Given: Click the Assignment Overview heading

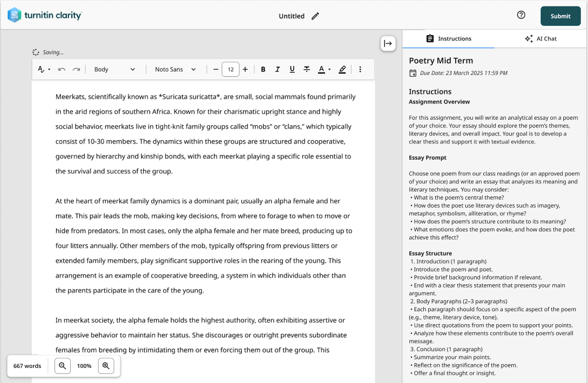Looking at the screenshot, I should (x=439, y=102).
